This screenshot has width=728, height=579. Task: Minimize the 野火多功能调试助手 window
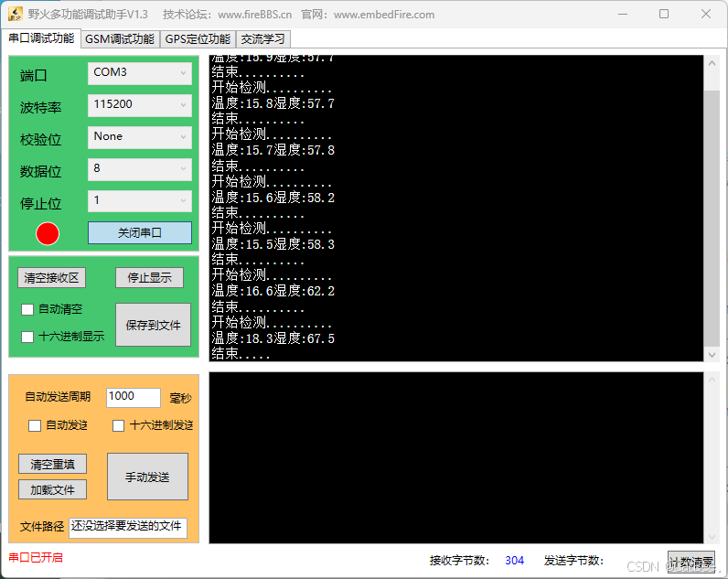623,15
